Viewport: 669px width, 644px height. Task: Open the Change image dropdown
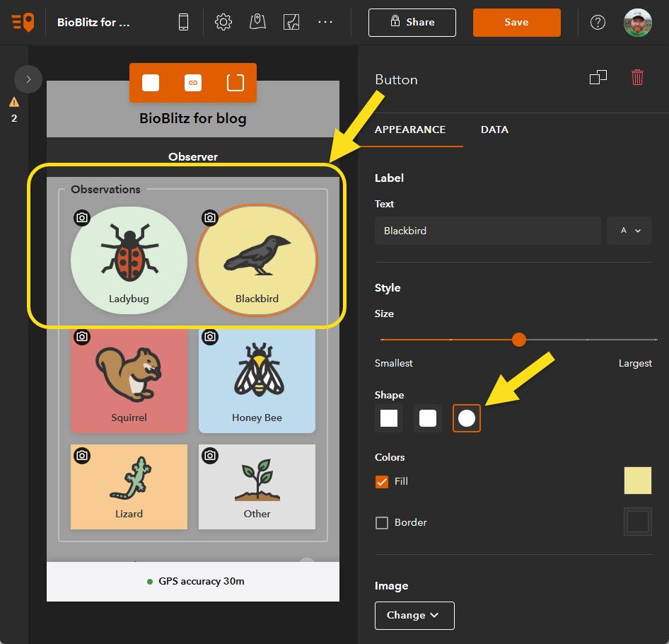coord(414,616)
